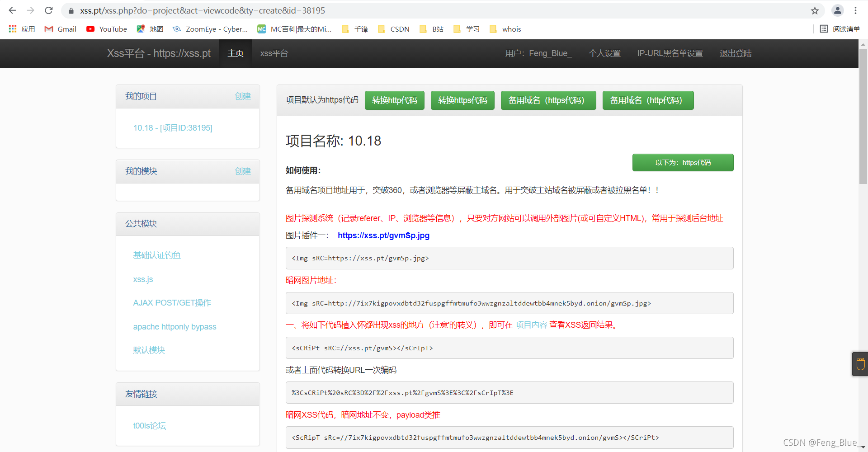Open the browser profile avatar
Screen dimensions: 868x452
pos(838,10)
